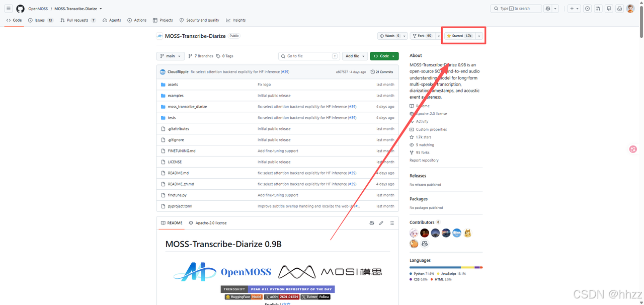Select the README tab
The height and width of the screenshot is (305, 644).
(172, 223)
